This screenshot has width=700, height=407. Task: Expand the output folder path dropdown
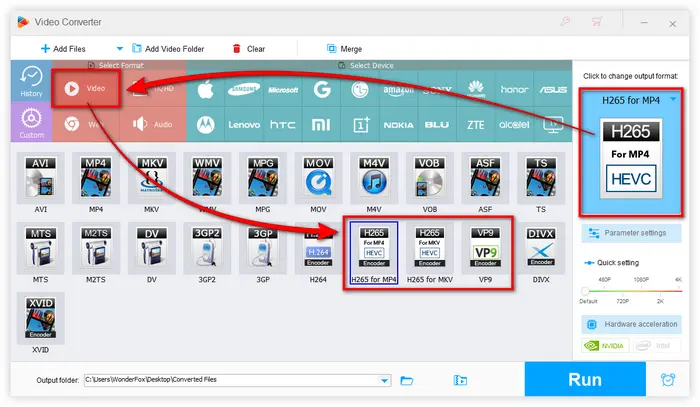click(384, 381)
